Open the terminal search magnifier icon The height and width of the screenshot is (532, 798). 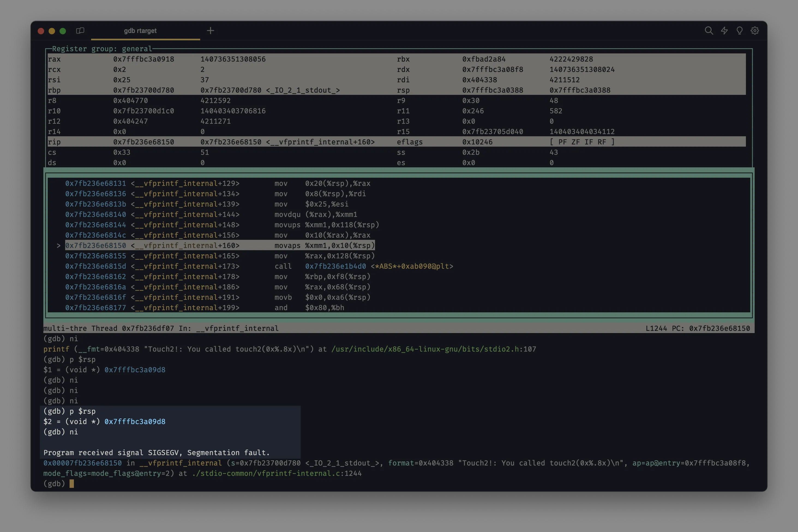pos(708,31)
